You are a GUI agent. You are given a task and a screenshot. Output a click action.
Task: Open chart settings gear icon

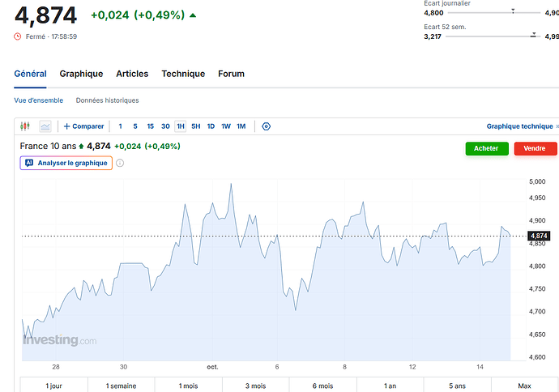pos(266,126)
